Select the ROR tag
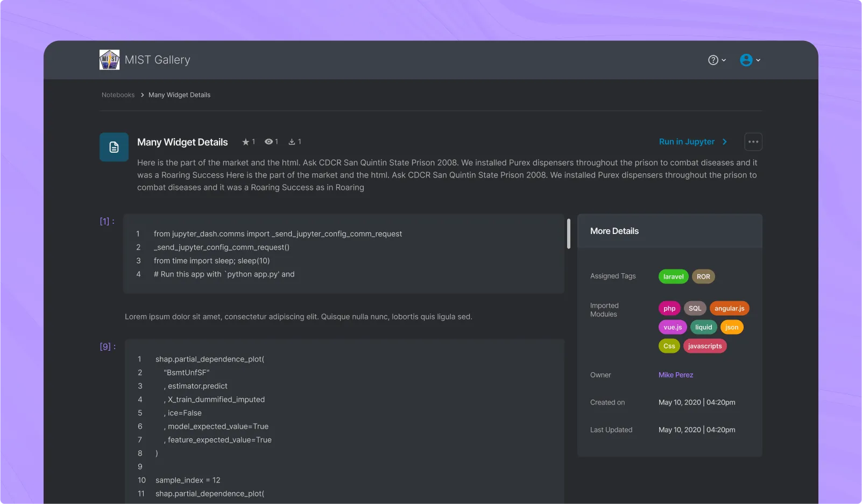 [703, 276]
